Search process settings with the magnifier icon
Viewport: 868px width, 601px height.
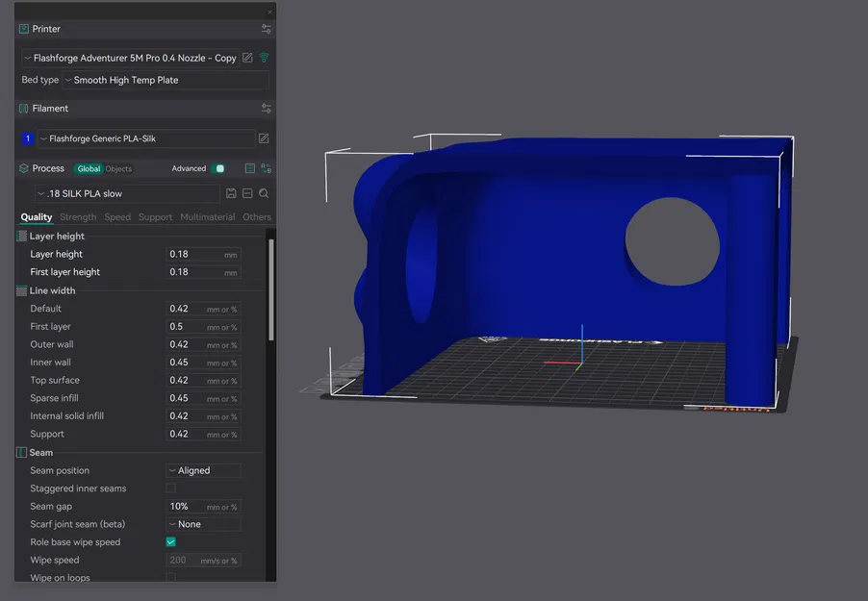265,192
